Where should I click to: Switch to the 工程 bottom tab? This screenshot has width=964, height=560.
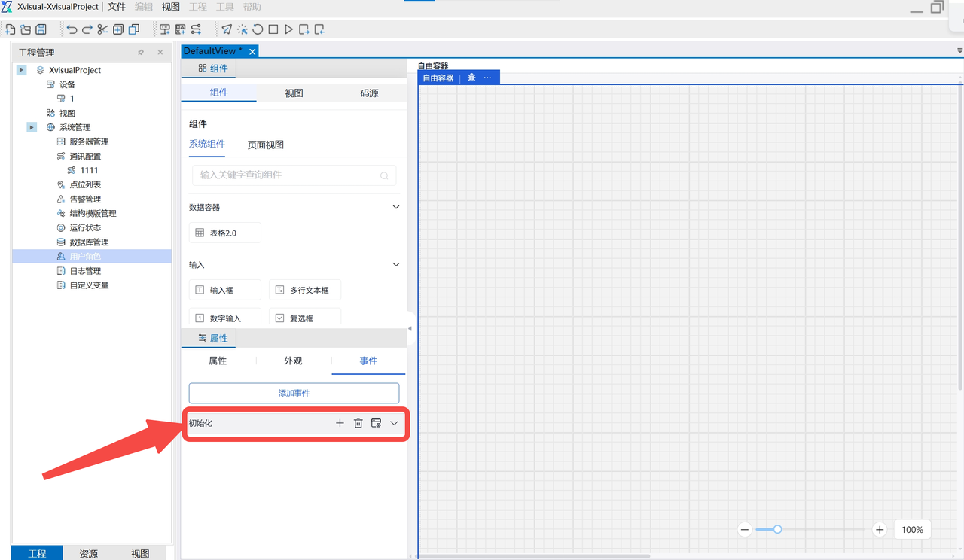pyautogui.click(x=37, y=553)
